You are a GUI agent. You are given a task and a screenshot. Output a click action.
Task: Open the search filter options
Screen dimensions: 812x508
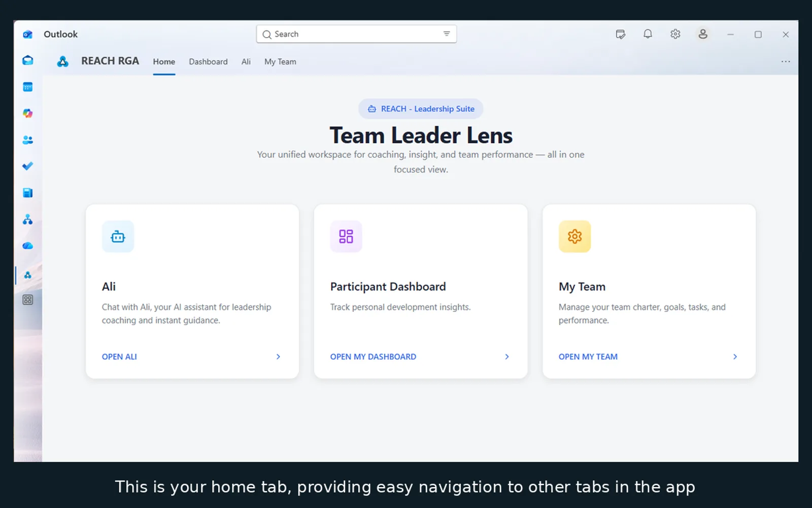point(447,34)
